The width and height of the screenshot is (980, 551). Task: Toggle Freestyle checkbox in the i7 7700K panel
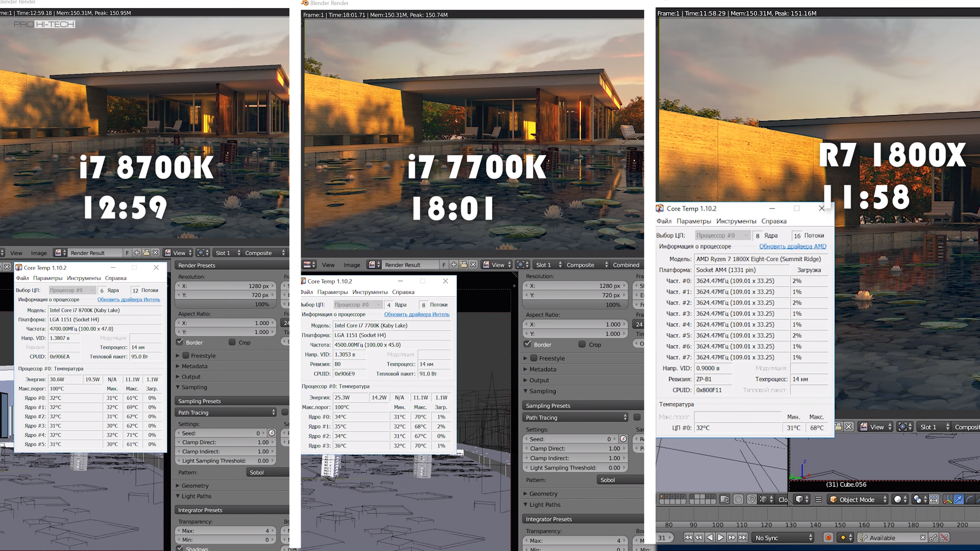tap(533, 358)
